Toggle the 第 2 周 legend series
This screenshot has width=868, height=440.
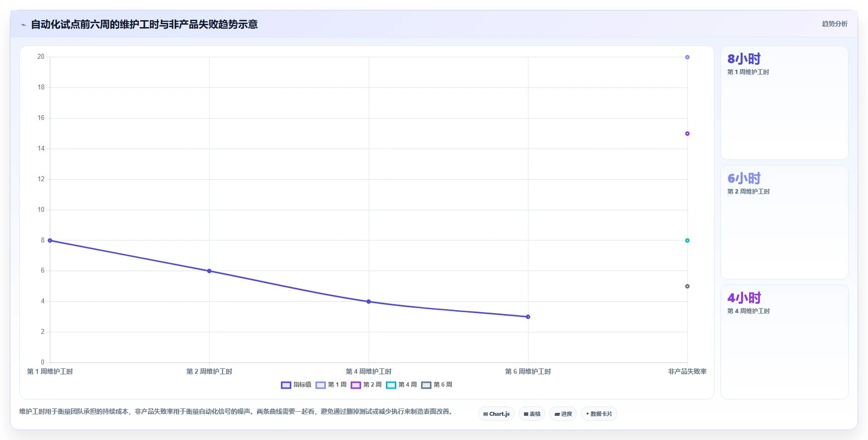point(366,385)
